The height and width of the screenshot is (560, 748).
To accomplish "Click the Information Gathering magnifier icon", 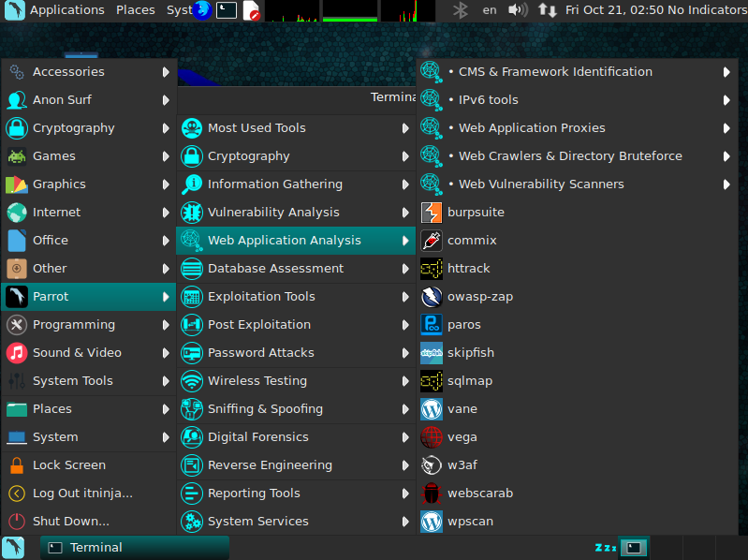I will click(x=192, y=184).
